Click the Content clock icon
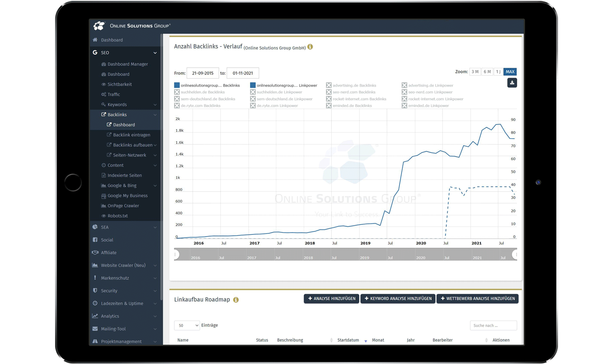Image resolution: width=614 pixels, height=364 pixels. click(x=104, y=165)
